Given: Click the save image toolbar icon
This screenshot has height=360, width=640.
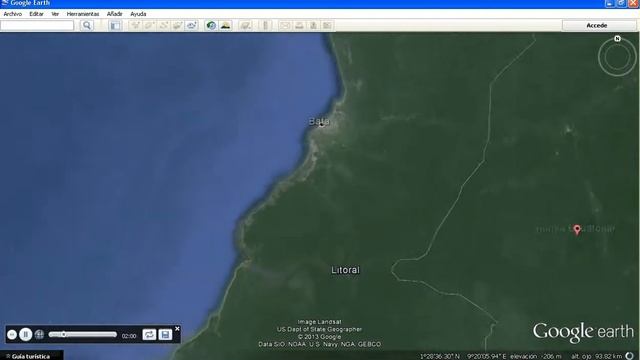Looking at the screenshot, I should tap(313, 25).
